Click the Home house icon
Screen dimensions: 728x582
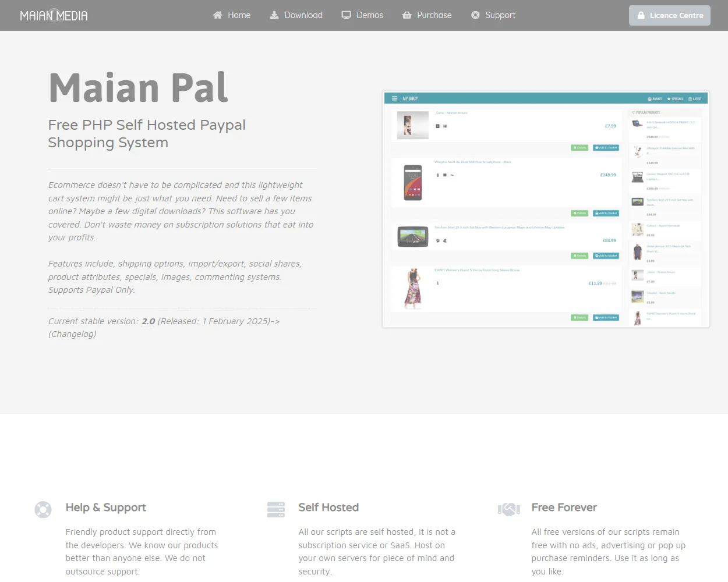pos(218,15)
